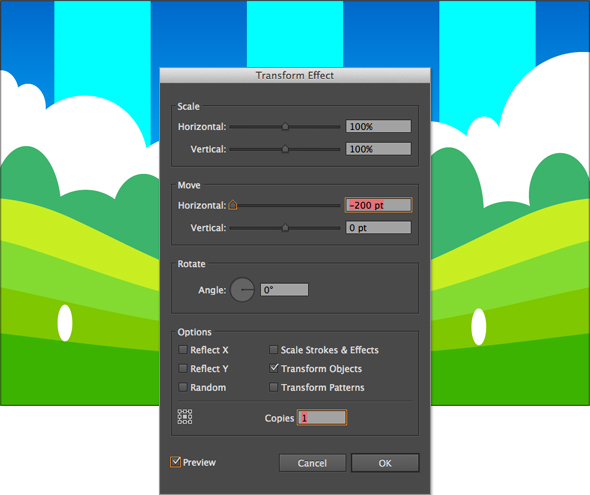Enable Scale Strokes & Effects option

click(274, 350)
